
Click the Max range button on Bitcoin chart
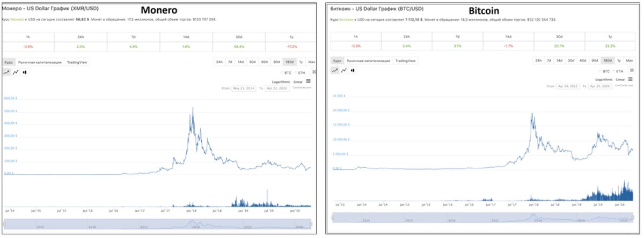click(629, 61)
